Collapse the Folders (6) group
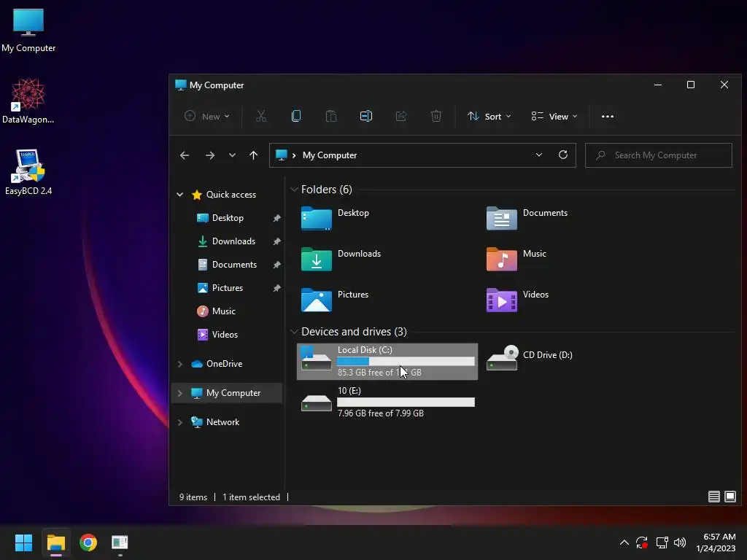Viewport: 747px width, 560px height. click(294, 190)
